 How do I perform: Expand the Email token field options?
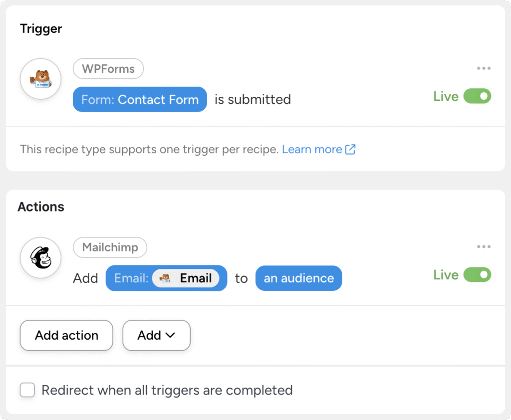(166, 278)
